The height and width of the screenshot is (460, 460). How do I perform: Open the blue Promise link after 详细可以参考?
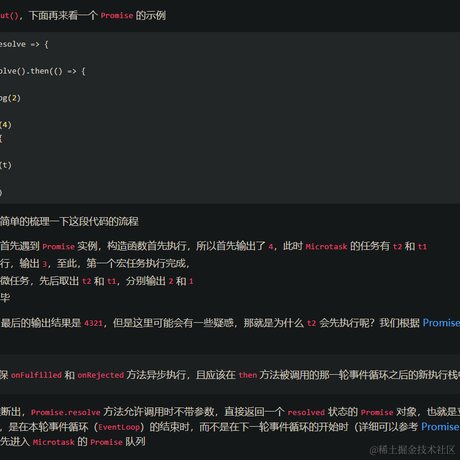click(440, 427)
